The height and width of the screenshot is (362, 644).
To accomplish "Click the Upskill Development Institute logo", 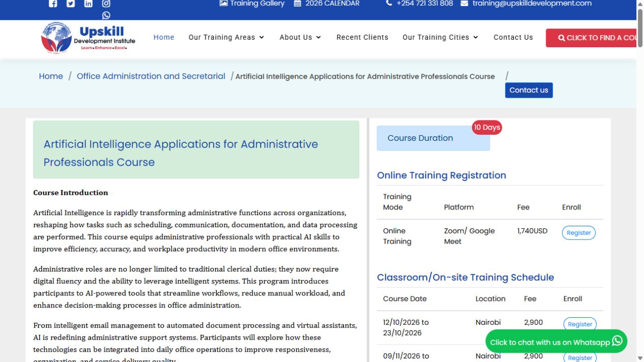I will [x=89, y=38].
